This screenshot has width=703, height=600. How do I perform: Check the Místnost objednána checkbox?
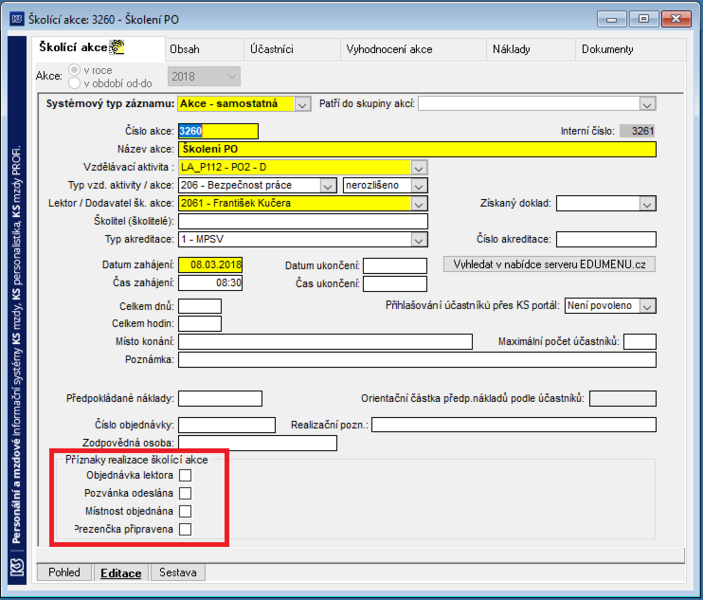tap(185, 511)
